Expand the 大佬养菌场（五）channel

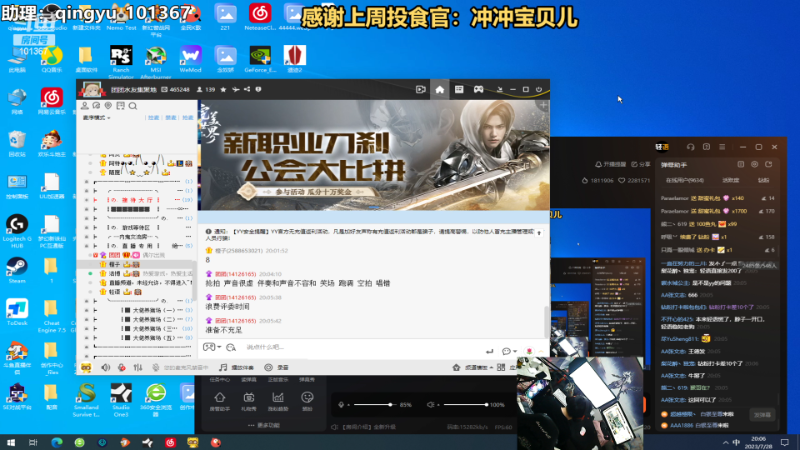tap(95, 338)
